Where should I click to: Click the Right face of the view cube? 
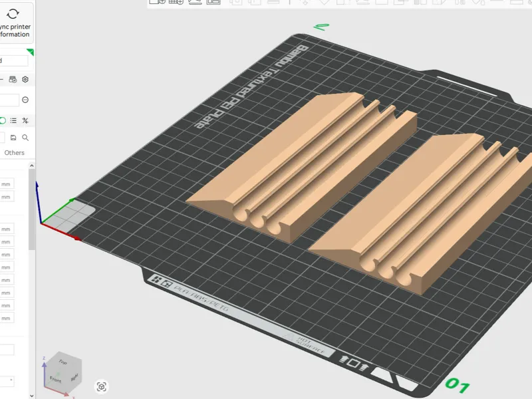click(74, 376)
